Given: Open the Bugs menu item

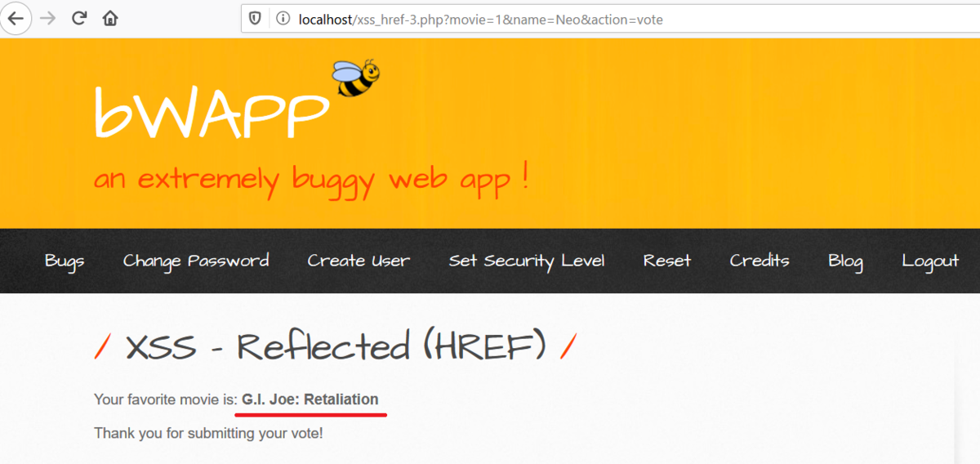Looking at the screenshot, I should coord(65,261).
